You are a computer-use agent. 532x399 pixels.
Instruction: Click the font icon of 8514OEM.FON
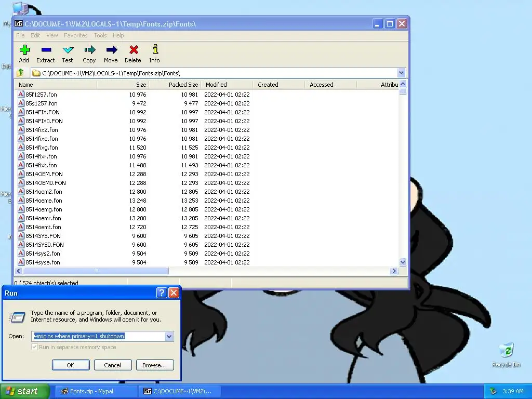pos(21,174)
